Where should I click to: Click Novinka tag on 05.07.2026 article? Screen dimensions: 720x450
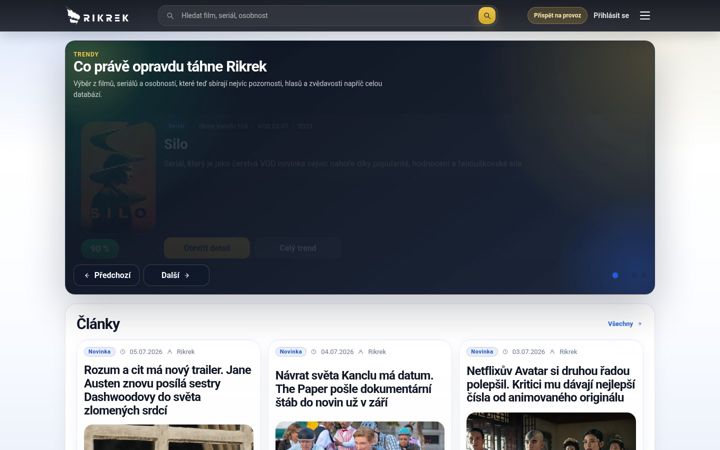tap(99, 352)
